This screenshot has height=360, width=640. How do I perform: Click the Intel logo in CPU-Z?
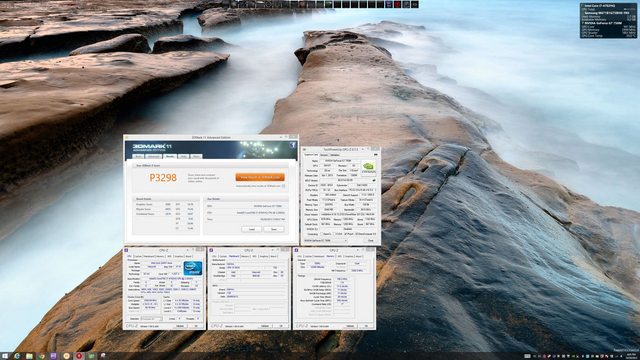tap(193, 268)
